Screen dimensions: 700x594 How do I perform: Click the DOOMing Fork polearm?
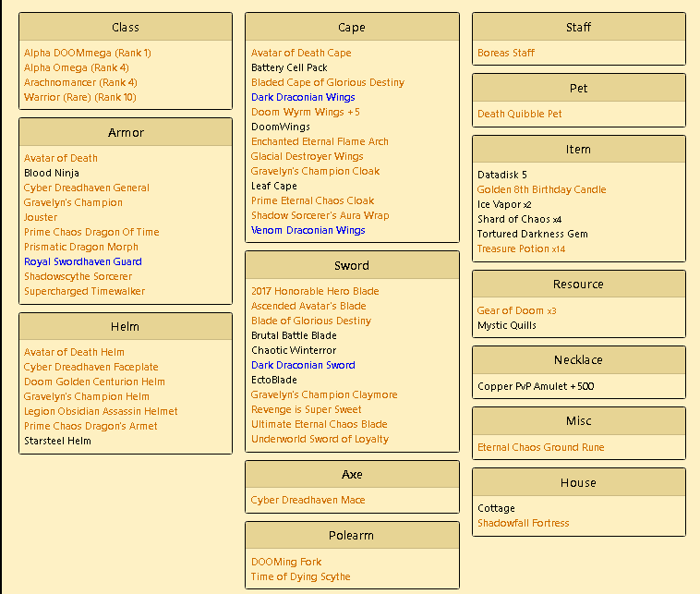click(x=286, y=562)
